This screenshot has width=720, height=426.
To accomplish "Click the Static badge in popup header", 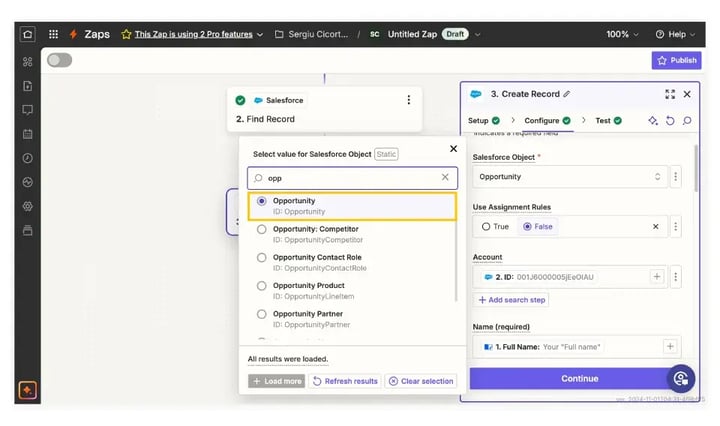I will pos(386,154).
